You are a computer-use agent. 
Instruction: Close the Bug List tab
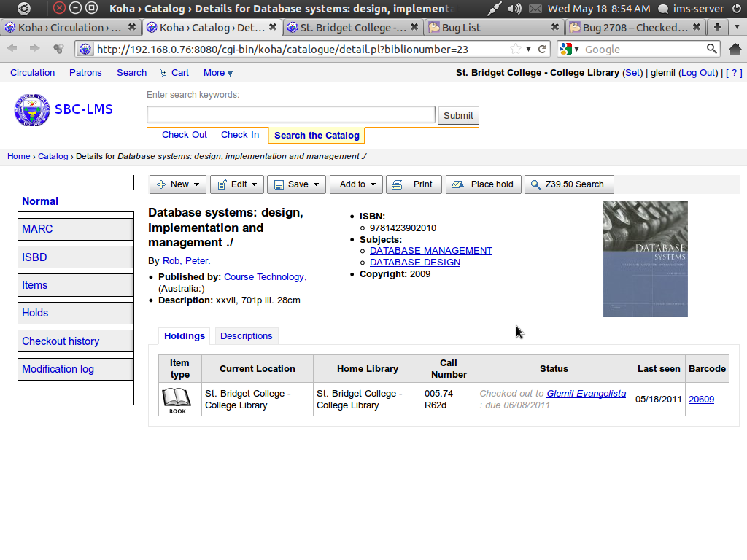pos(554,27)
